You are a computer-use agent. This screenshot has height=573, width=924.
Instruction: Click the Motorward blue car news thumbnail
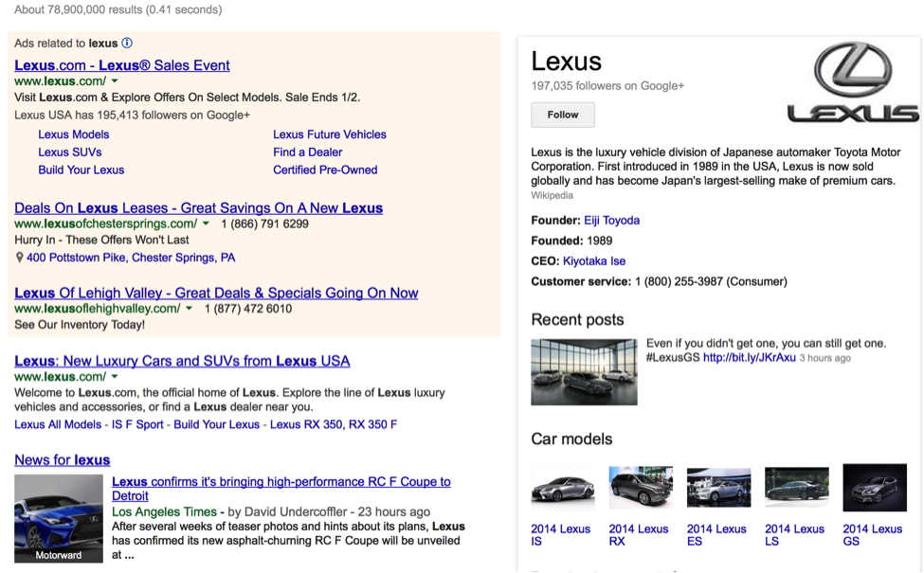59,519
